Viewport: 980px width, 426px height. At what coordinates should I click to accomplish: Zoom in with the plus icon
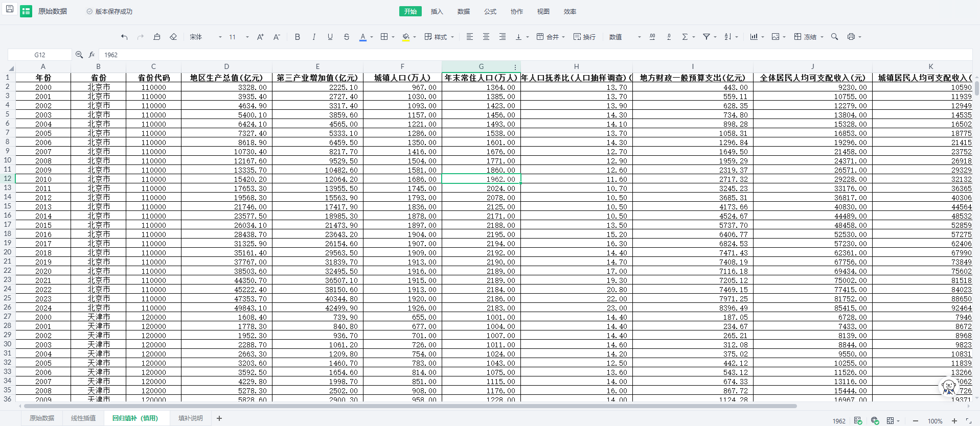954,421
